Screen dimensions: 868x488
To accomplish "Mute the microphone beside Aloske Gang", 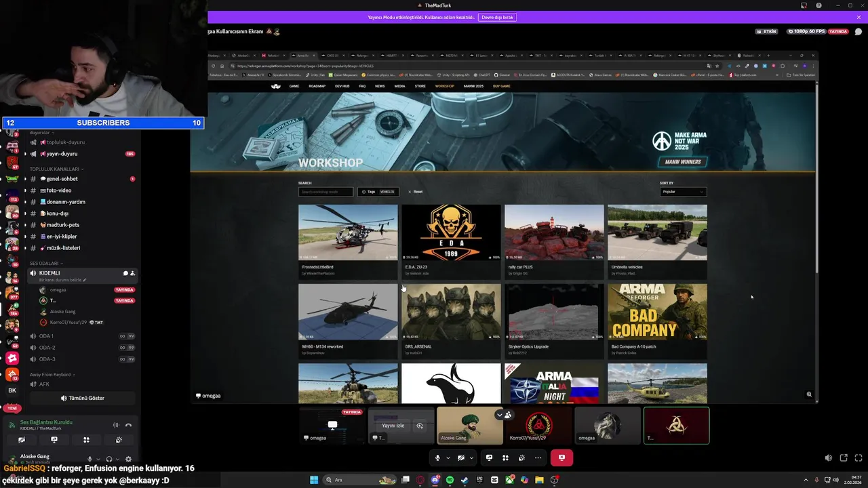I will point(90,459).
